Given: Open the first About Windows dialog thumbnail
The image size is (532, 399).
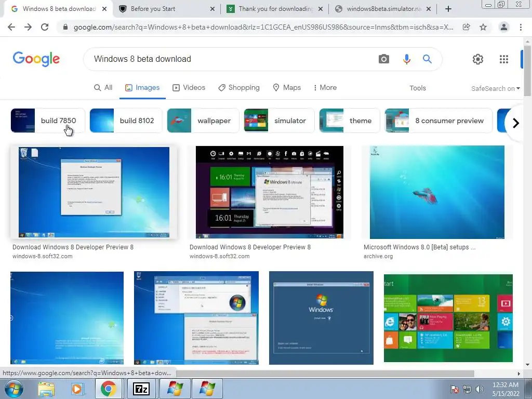Looking at the screenshot, I should point(94,192).
